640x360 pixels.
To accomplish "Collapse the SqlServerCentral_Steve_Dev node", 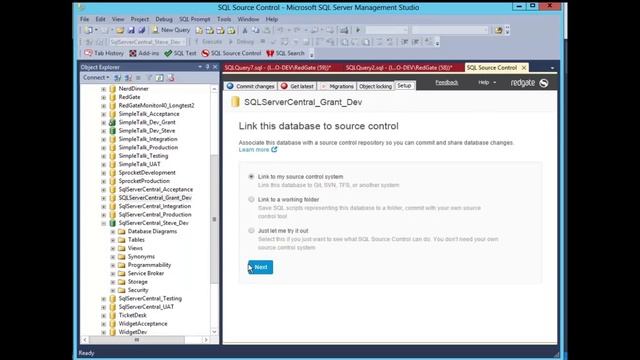I will [x=104, y=223].
